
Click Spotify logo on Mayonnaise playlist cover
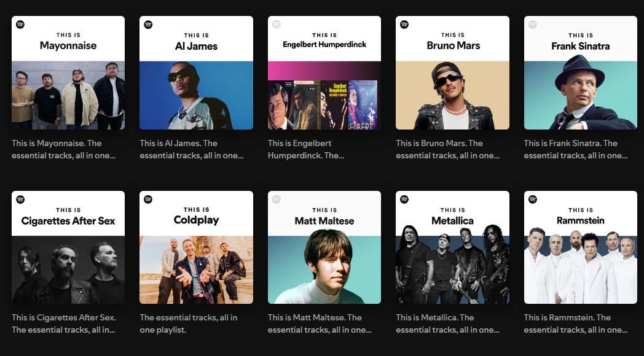(x=20, y=25)
